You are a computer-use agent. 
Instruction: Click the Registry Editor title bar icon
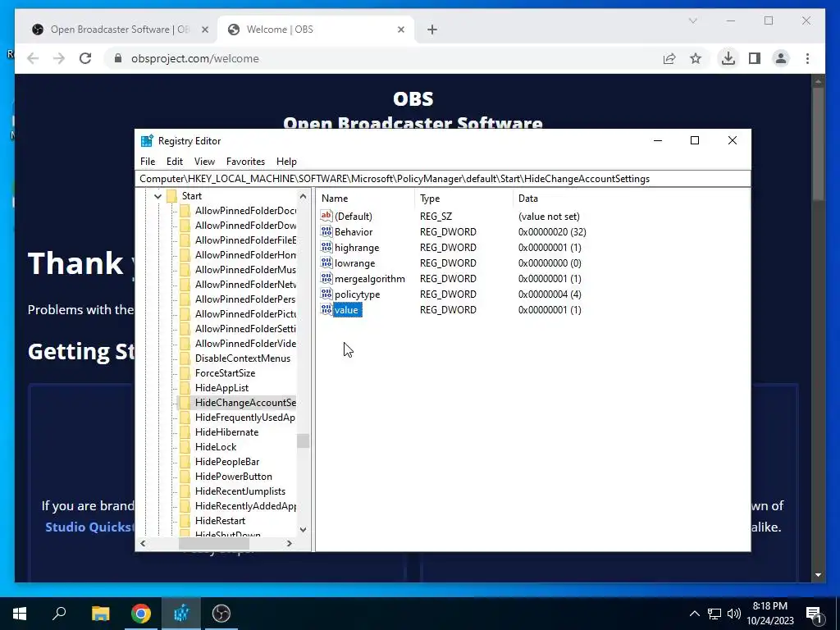pyautogui.click(x=147, y=141)
